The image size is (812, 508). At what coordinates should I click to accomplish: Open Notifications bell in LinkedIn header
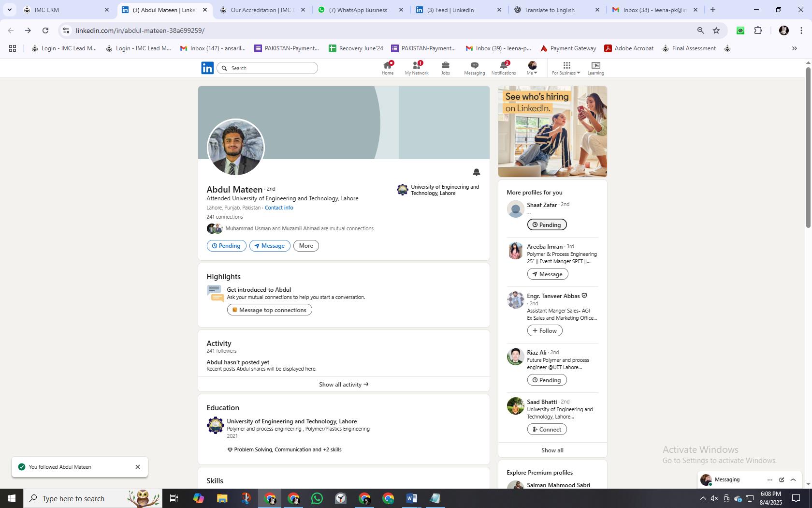click(504, 68)
